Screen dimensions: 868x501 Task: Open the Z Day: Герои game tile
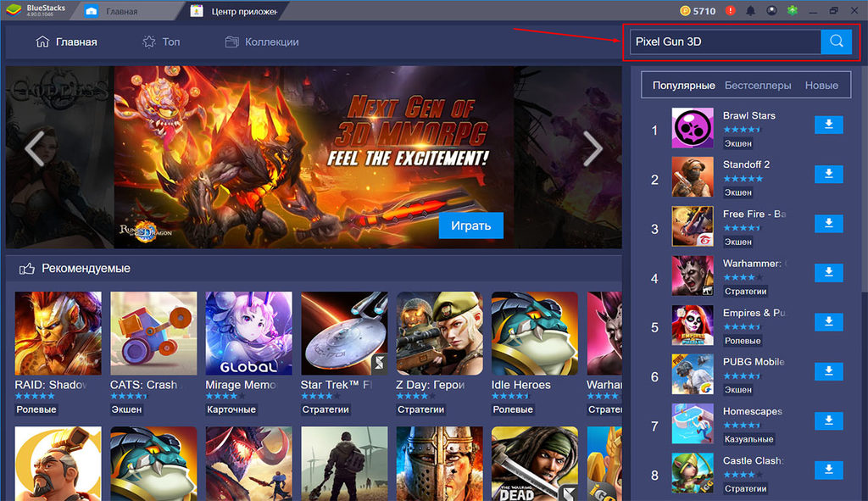tap(440, 333)
